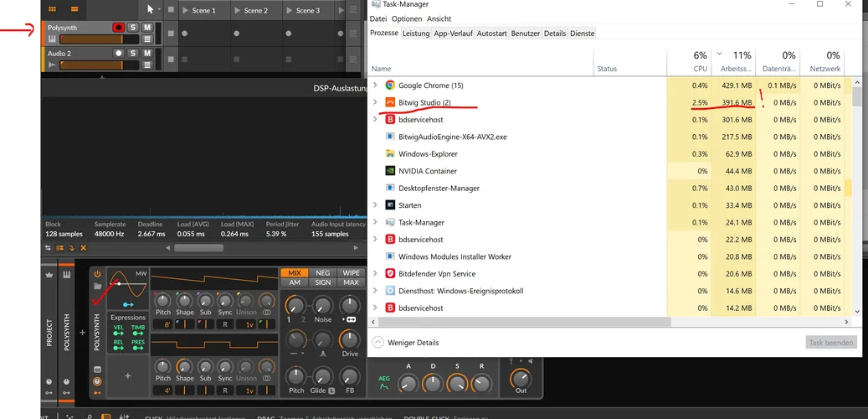Disarm record on Polysynth track
Screen dimensions: 868x419
coord(119,27)
